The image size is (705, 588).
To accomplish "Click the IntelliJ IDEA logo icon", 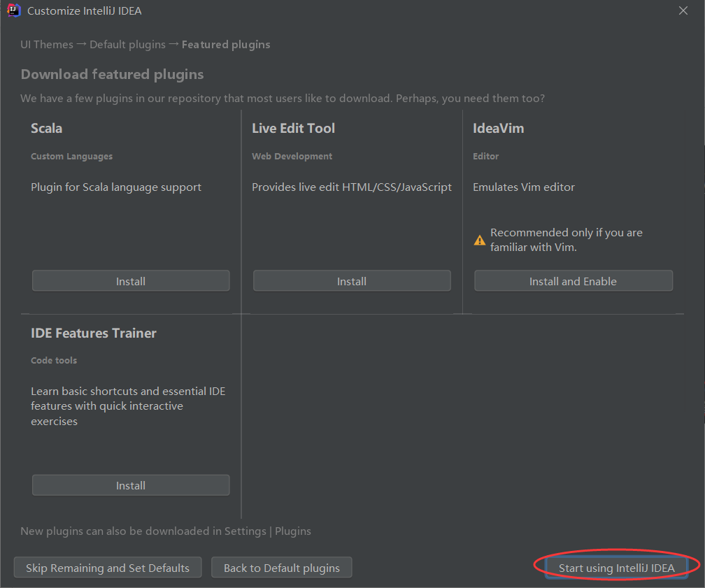I will [x=14, y=10].
